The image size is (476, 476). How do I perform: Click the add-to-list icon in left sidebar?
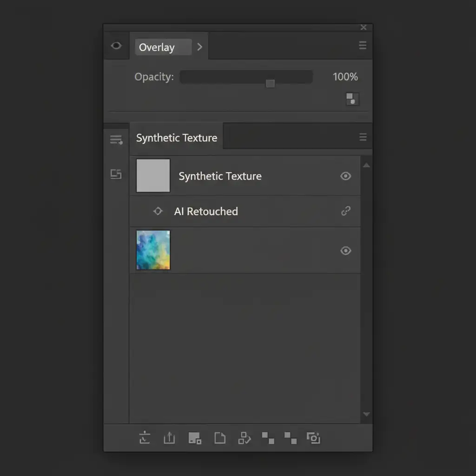(x=116, y=139)
